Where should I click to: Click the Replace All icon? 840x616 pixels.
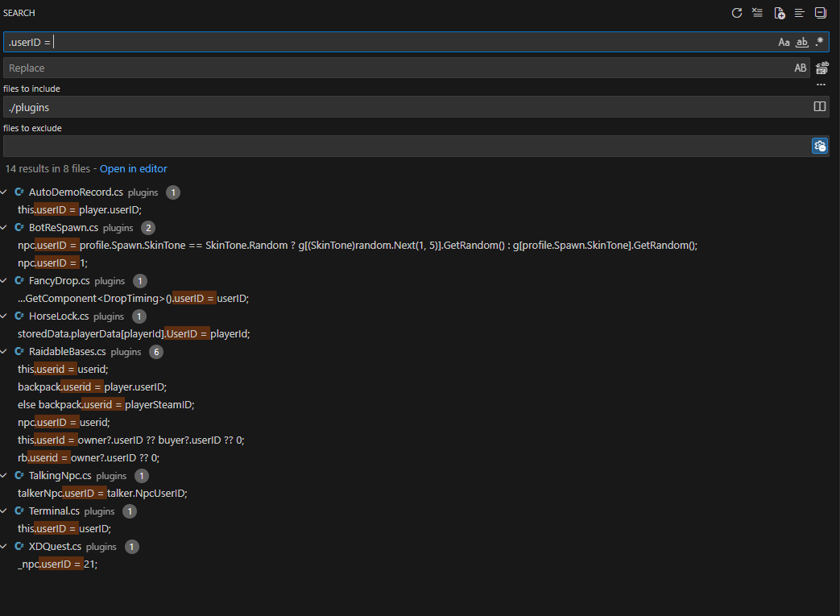822,68
